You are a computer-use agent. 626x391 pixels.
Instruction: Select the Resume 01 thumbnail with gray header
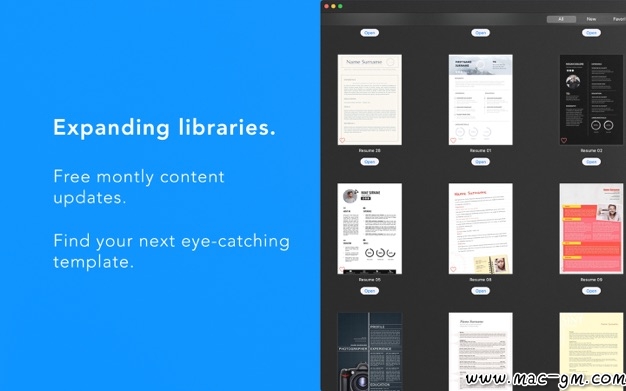[480, 100]
